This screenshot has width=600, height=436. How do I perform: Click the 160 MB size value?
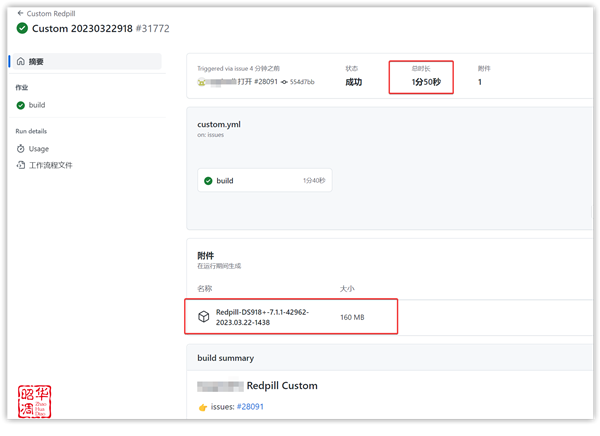352,317
